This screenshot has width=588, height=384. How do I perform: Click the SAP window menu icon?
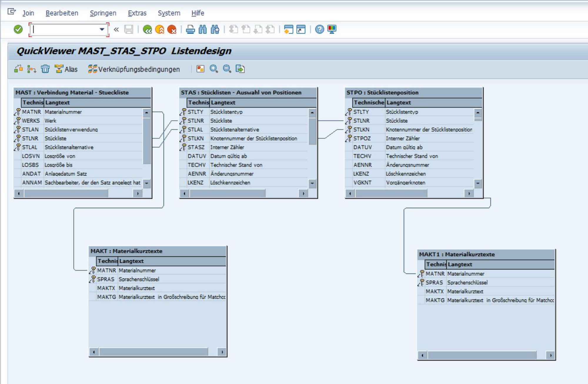pos(12,12)
